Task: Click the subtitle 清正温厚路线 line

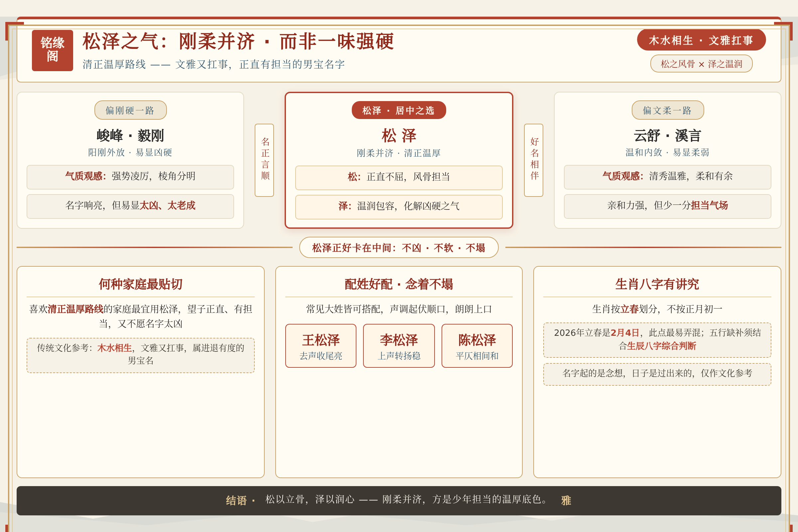Action: [x=213, y=64]
